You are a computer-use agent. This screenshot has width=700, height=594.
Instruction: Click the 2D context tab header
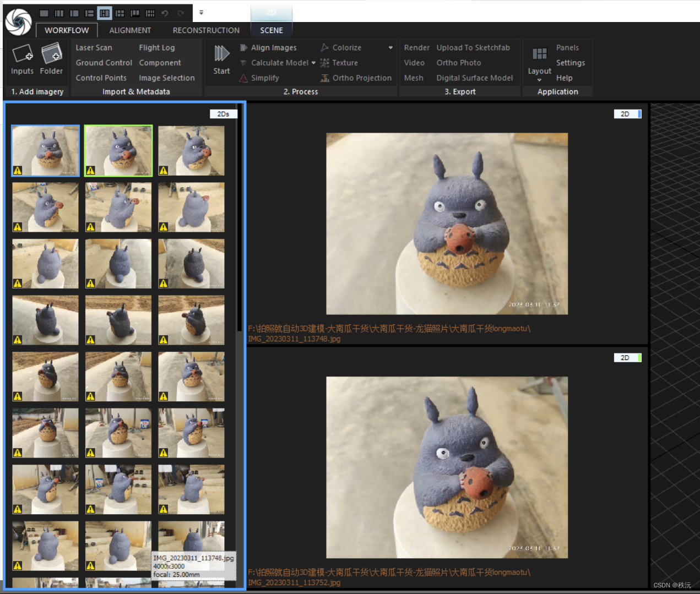(272, 13)
